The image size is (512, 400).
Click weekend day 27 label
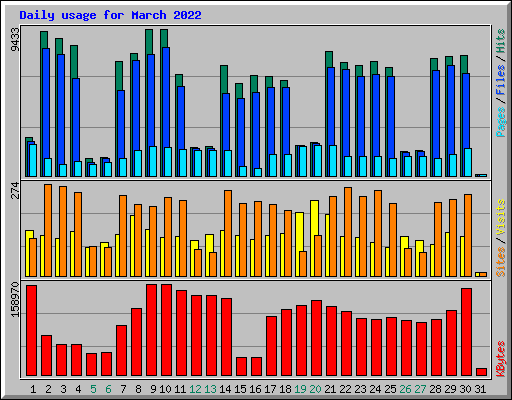tap(420, 389)
